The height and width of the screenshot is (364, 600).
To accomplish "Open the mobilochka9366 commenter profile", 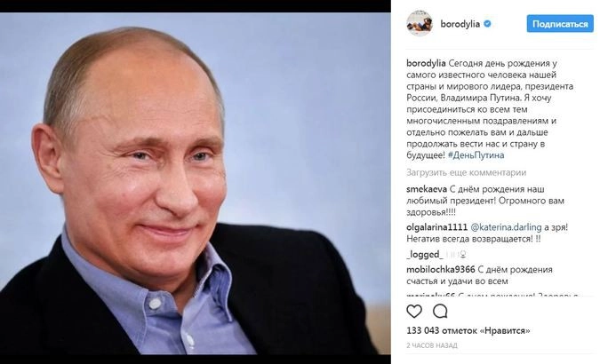I will (440, 270).
